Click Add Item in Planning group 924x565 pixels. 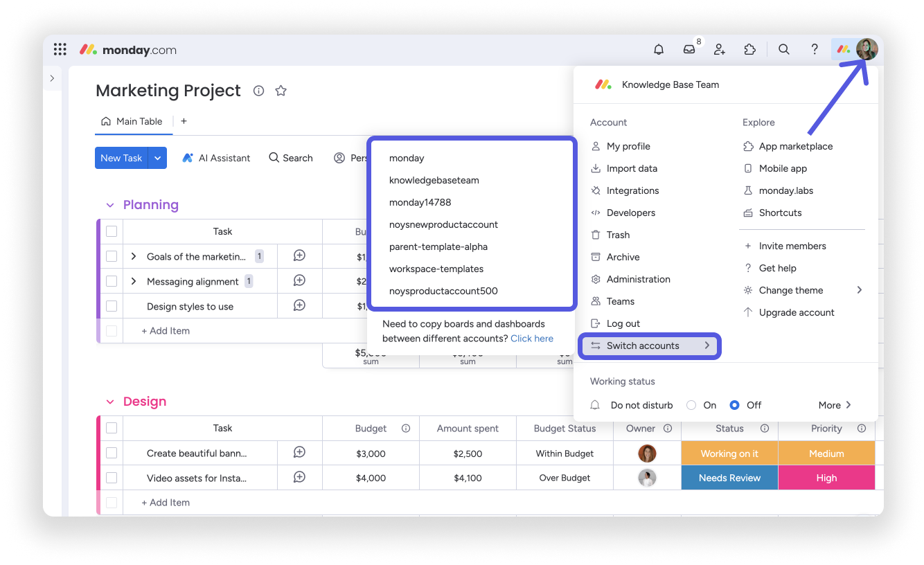(x=166, y=331)
